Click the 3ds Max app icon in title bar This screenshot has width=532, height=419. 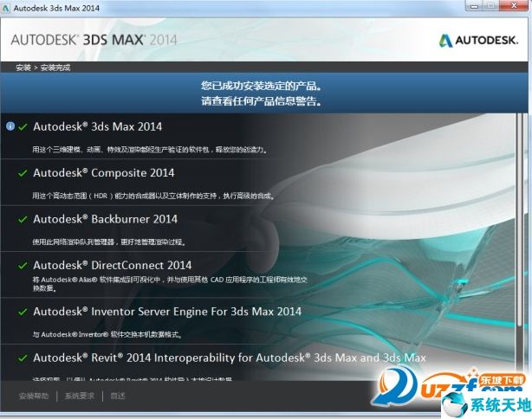(6, 8)
